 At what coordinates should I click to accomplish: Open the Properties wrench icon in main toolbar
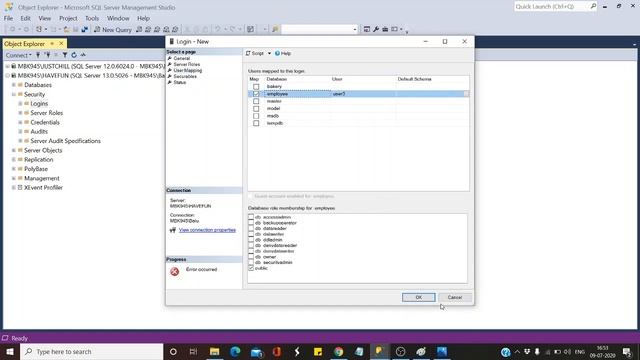click(x=376, y=29)
